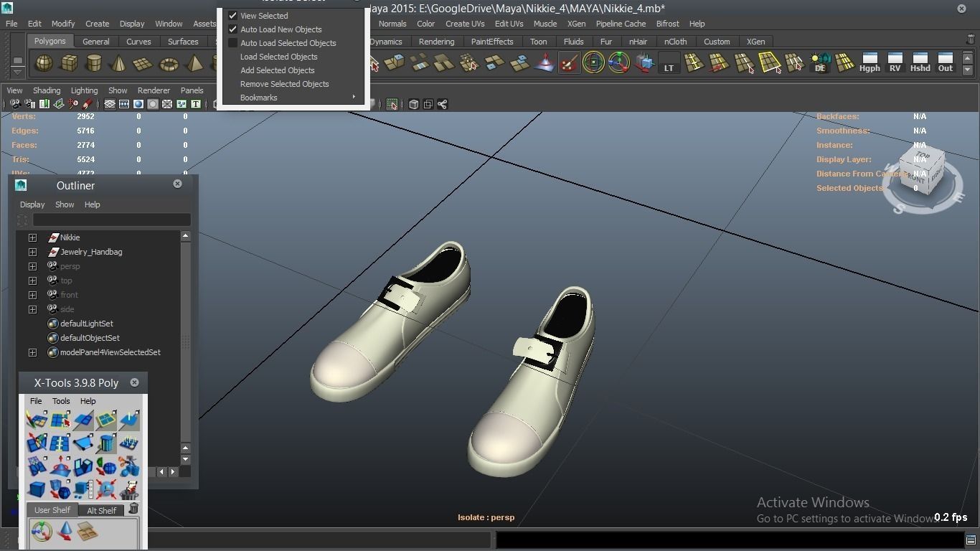Screen dimensions: 980x551
Task: Open Render View via RV shelf icon
Action: (895, 62)
